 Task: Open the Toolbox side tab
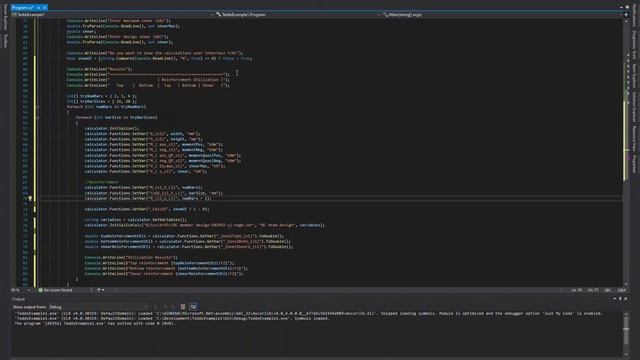tap(5, 41)
